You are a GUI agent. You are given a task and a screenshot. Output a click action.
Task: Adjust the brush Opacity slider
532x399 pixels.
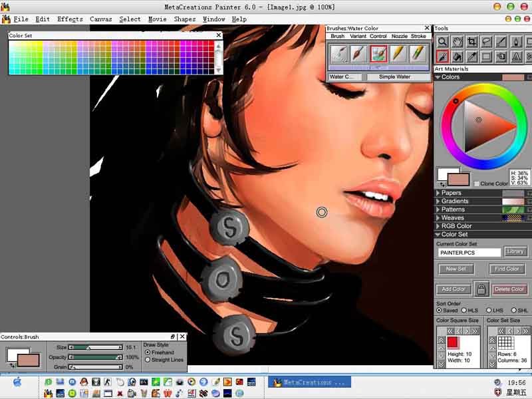tap(96, 357)
